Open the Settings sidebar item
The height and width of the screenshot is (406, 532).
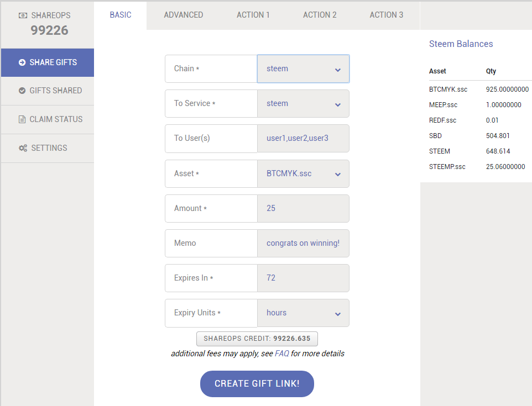(48, 148)
